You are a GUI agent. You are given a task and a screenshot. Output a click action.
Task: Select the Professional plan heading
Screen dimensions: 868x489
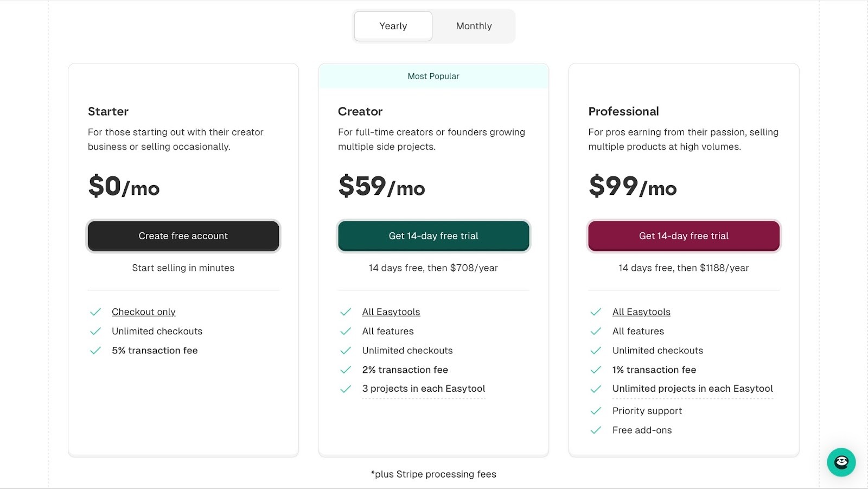pyautogui.click(x=624, y=111)
